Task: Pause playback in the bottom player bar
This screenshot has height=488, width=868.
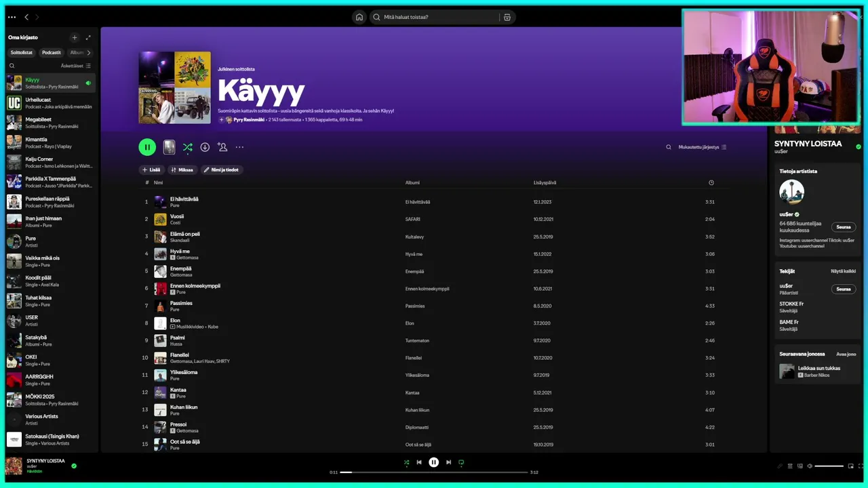Action: pos(434,462)
